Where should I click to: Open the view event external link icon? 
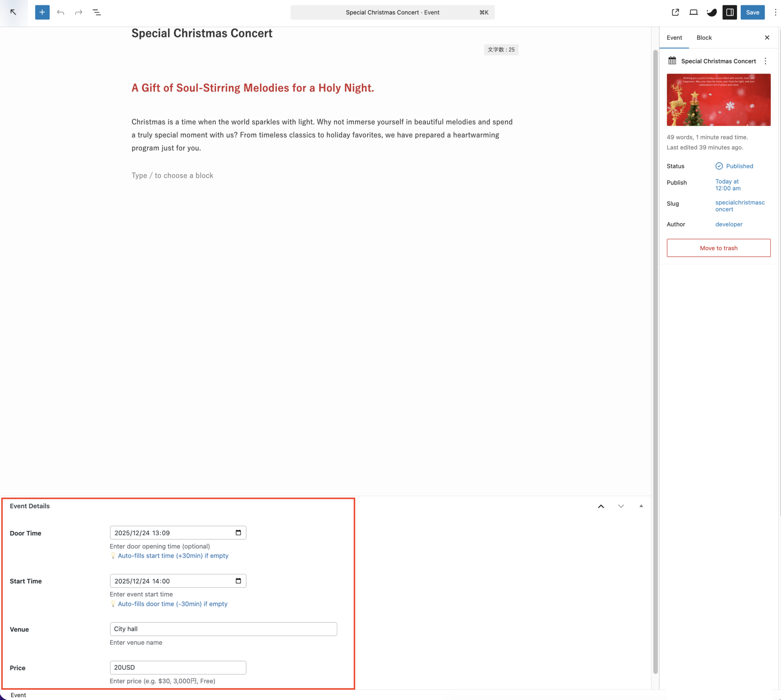tap(675, 12)
